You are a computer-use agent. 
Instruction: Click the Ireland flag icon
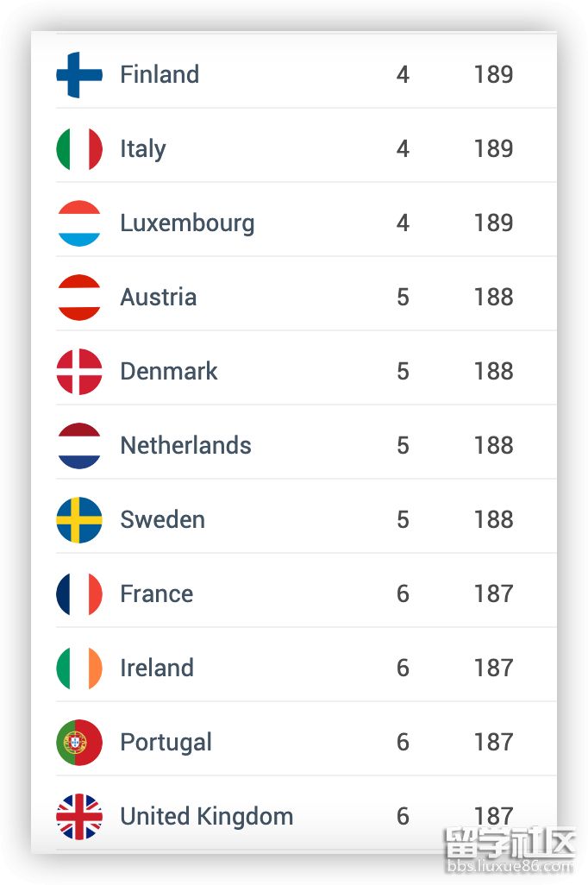click(x=79, y=668)
